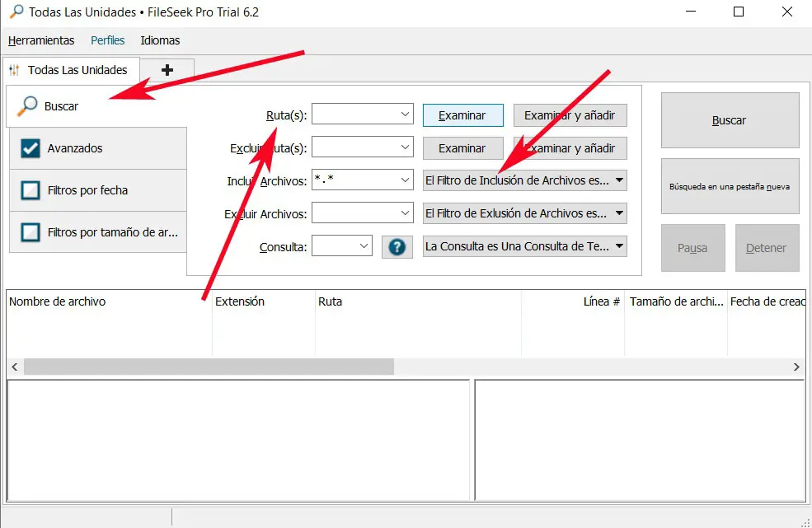Screen dimensions: 812x528
Task: Sort by Ruta column header
Action: 418,301
